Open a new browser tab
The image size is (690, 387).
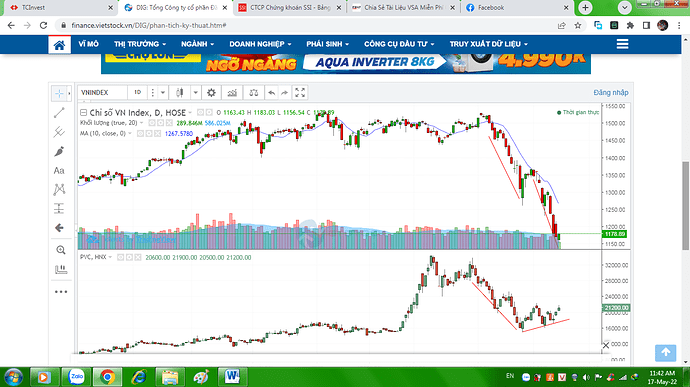[x=585, y=7]
